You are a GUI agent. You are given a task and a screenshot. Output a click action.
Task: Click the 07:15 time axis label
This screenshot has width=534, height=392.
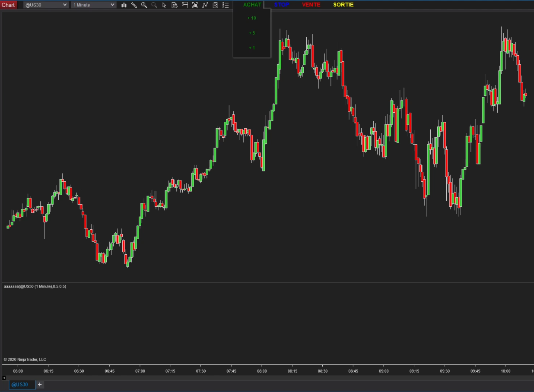tap(171, 371)
